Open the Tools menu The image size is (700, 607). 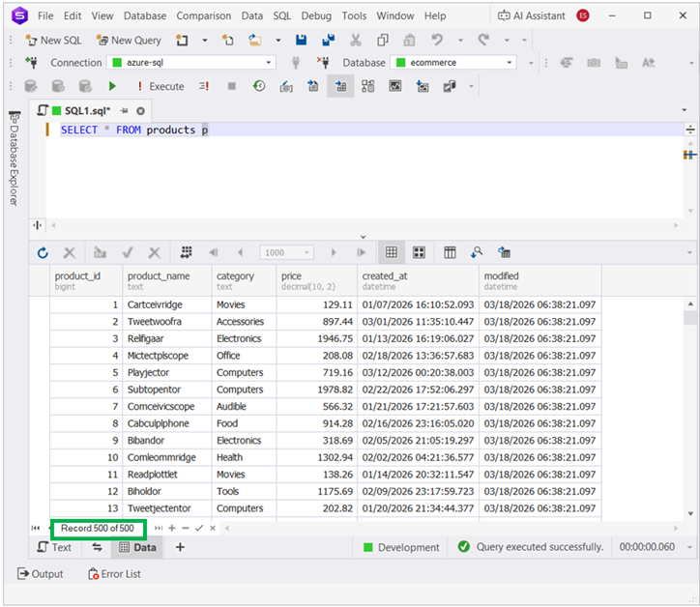pos(354,15)
